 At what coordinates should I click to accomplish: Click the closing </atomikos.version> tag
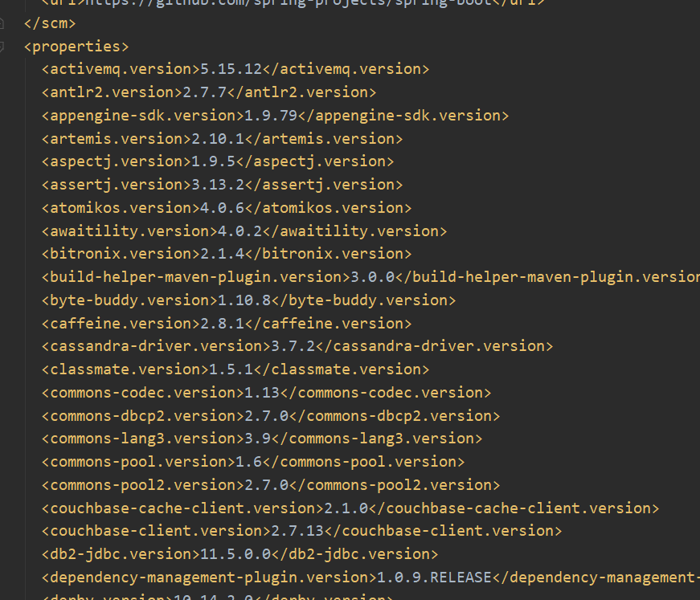coord(328,208)
